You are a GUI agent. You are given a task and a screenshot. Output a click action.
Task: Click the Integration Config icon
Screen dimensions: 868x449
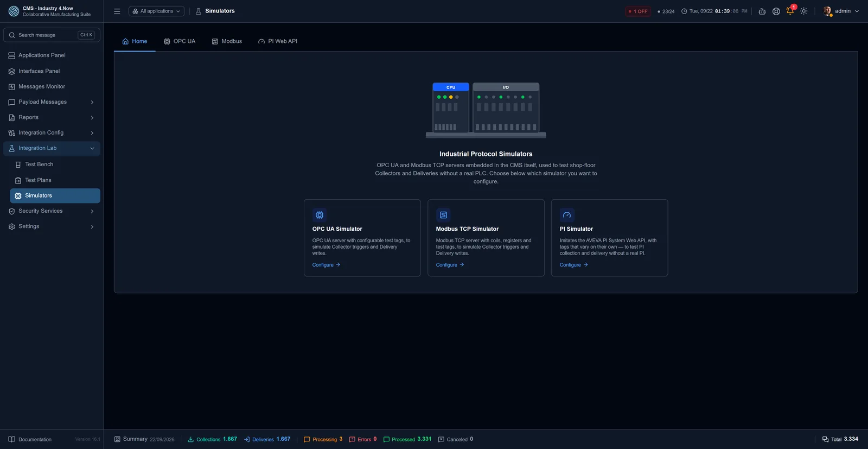12,133
